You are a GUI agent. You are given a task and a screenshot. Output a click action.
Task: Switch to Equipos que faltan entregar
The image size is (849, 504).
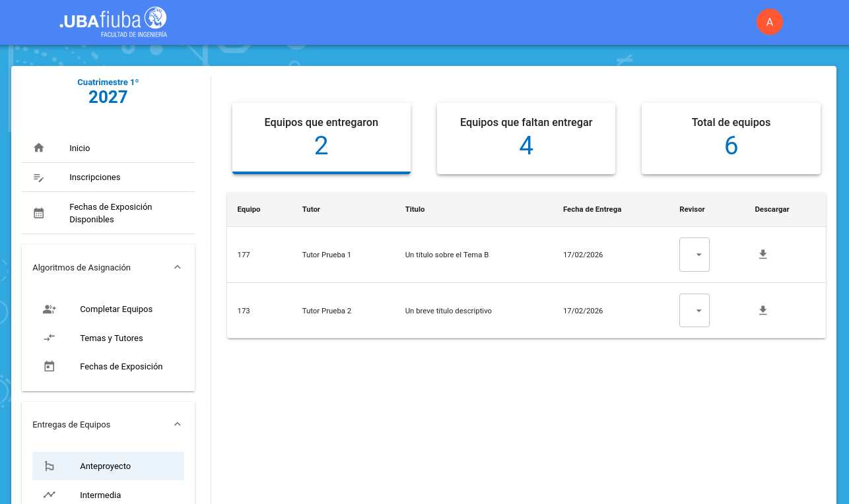tap(526, 139)
